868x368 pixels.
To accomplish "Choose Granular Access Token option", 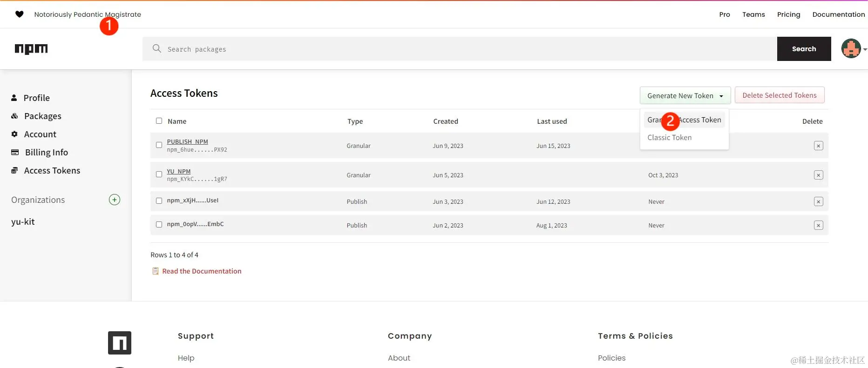I will tap(684, 120).
